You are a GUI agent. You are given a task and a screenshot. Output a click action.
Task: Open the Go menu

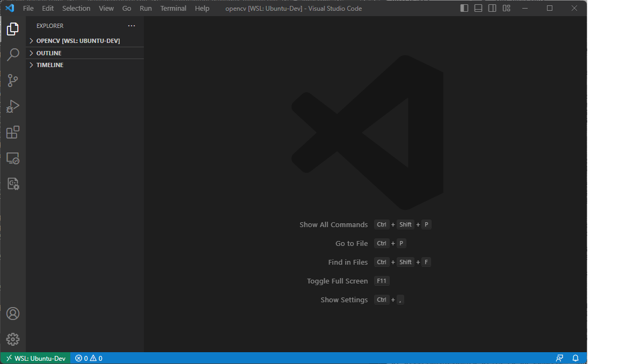tap(127, 8)
